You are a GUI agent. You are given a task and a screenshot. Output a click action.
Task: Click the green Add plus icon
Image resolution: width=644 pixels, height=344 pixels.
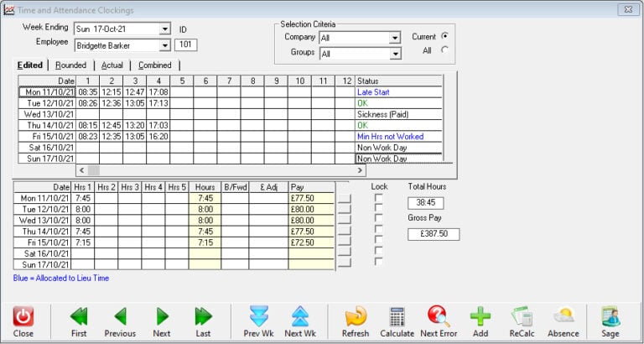[x=480, y=316]
